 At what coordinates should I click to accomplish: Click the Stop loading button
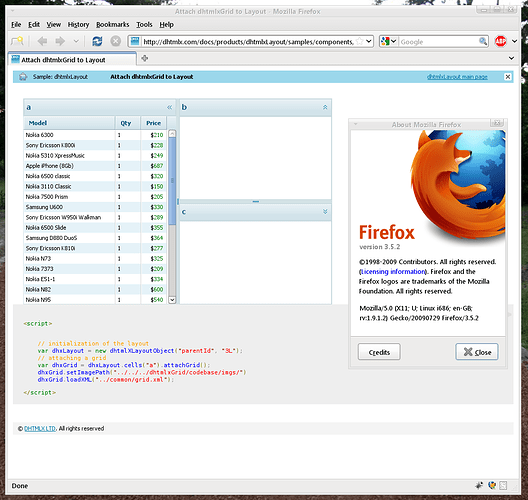(116, 41)
